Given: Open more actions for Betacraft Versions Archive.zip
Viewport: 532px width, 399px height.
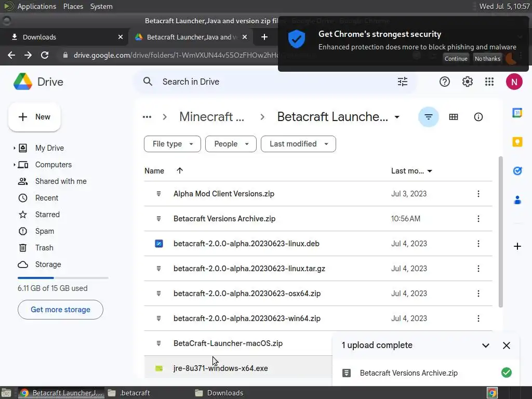Looking at the screenshot, I should [478, 219].
